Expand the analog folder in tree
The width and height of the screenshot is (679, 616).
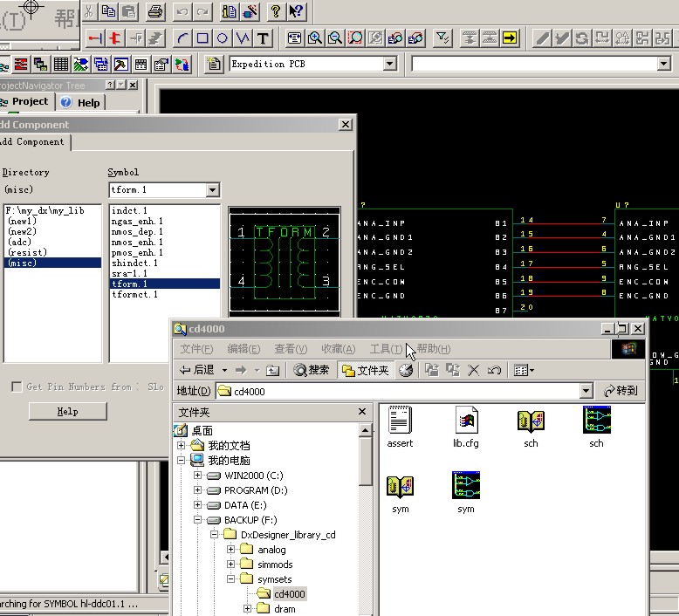pyautogui.click(x=231, y=550)
